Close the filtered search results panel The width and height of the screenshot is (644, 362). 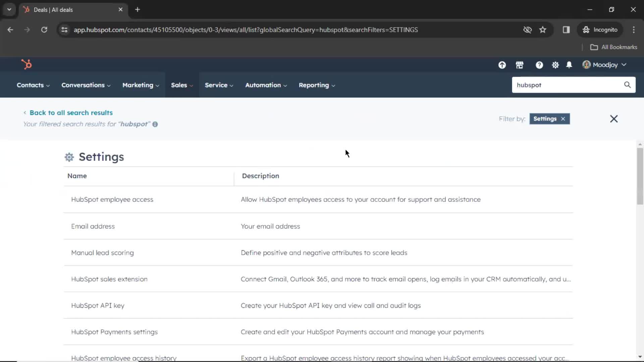click(614, 118)
